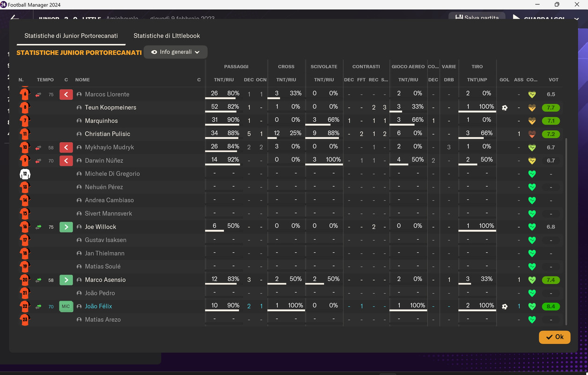
Task: Click the SCIVOLATE group header
Action: coord(324,67)
